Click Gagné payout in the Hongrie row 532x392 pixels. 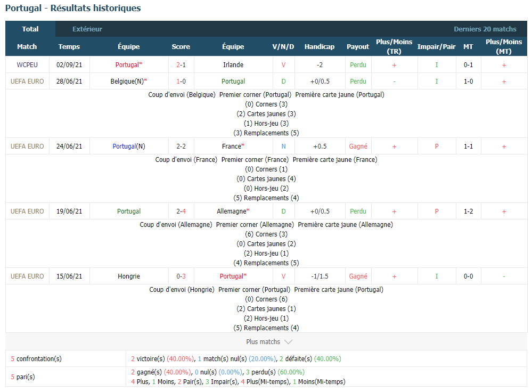click(x=358, y=276)
